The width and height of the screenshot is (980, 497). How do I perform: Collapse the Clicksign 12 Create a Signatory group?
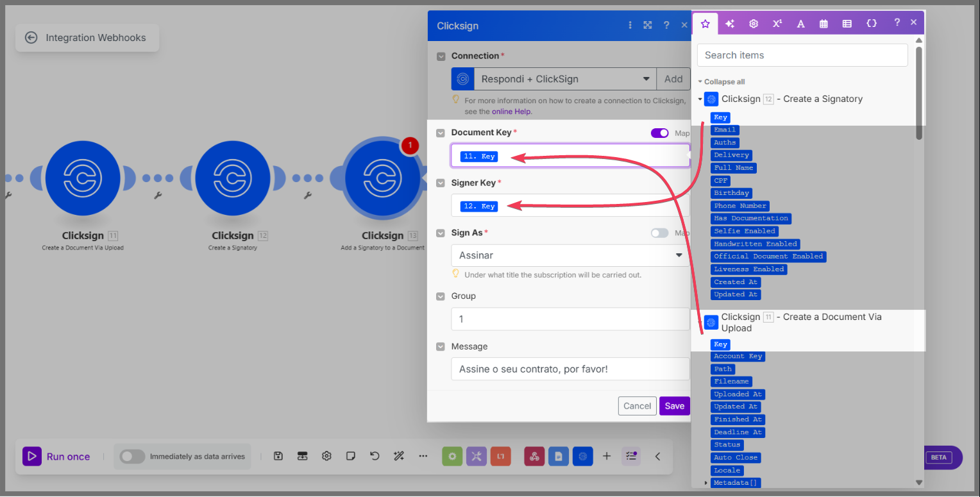click(700, 99)
